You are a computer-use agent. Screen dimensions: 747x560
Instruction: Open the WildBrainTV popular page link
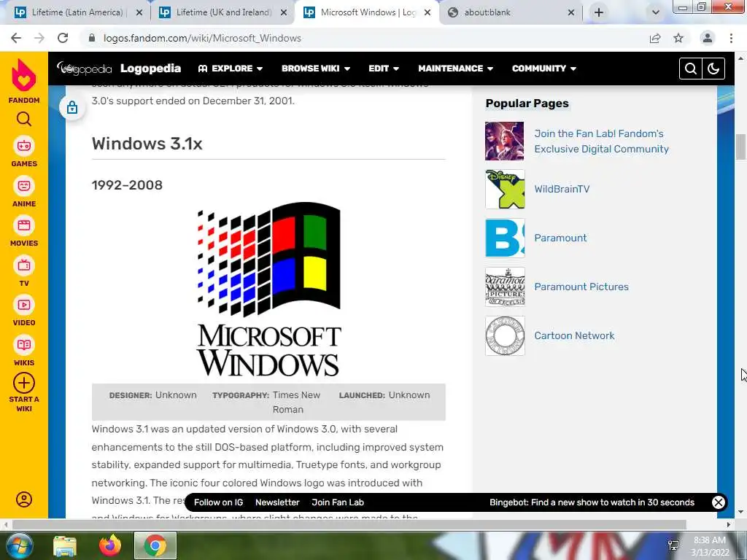(562, 189)
